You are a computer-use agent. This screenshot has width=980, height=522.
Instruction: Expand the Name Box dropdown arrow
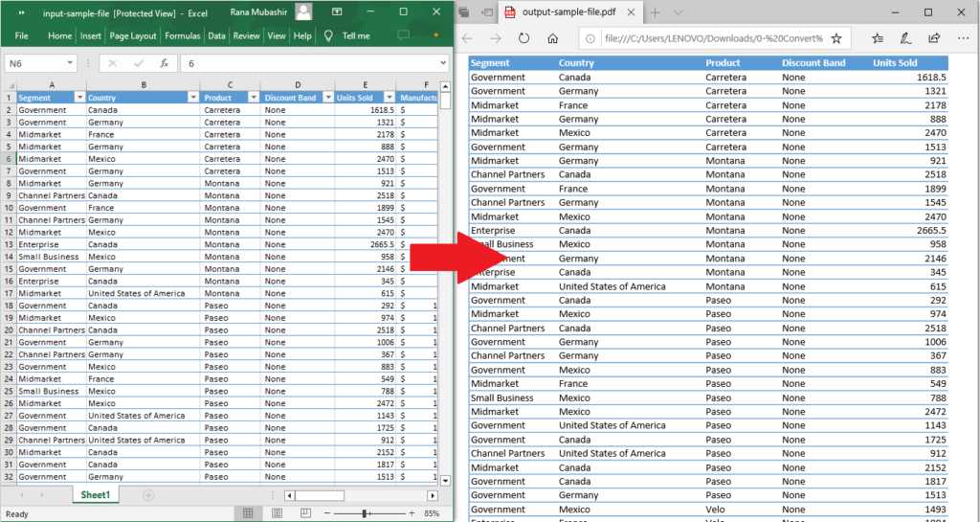[71, 63]
